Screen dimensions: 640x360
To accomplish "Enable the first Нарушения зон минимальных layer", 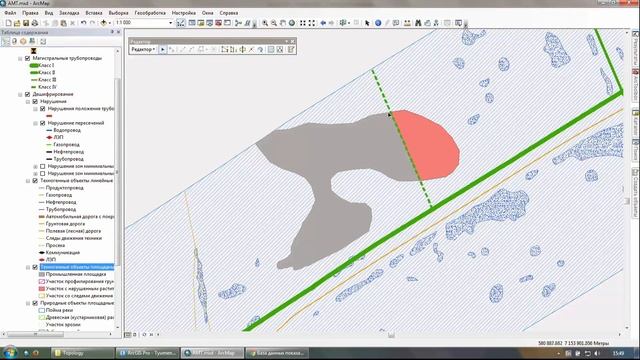I will [42, 167].
